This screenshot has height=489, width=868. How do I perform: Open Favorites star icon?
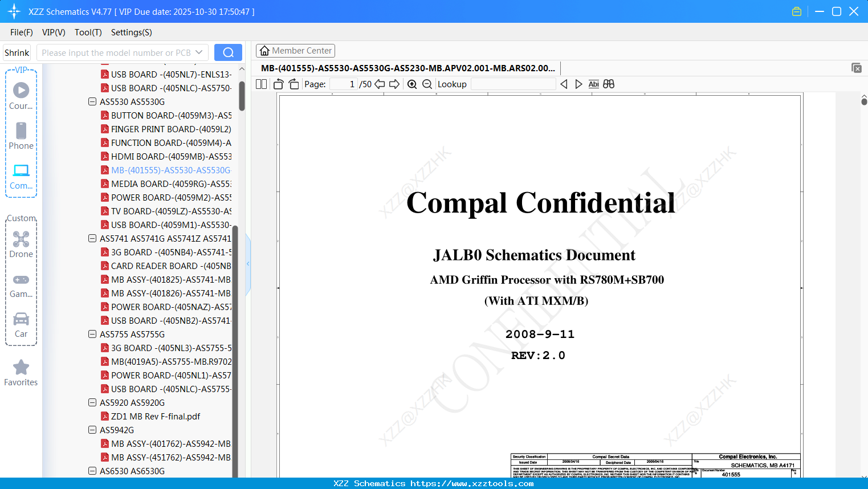click(x=21, y=368)
